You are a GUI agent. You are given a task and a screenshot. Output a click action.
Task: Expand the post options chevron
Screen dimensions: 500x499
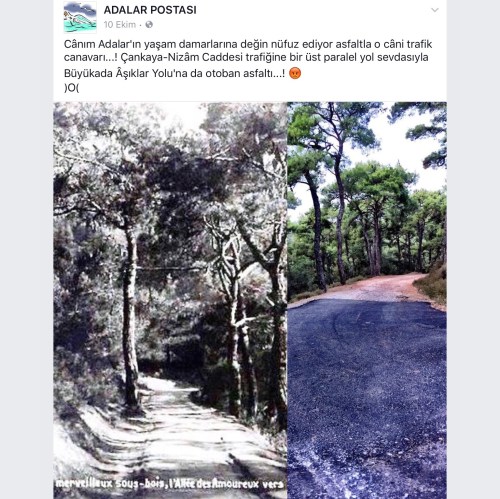click(435, 10)
